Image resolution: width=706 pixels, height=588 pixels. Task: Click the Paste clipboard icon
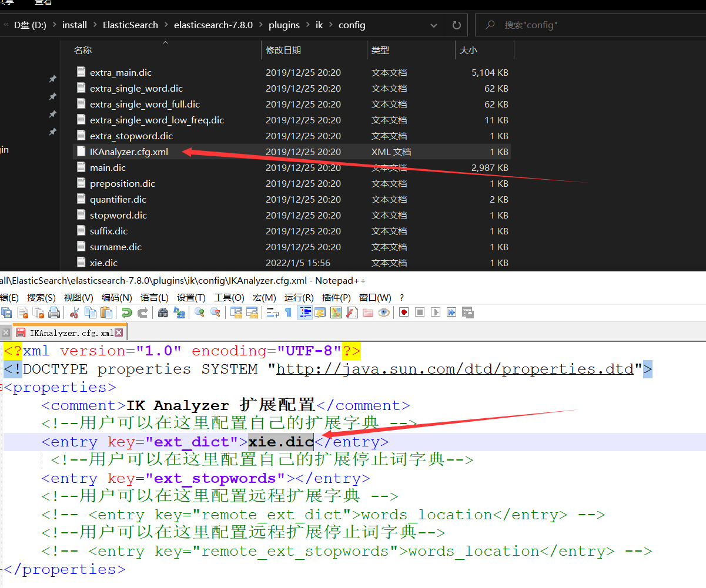click(106, 313)
